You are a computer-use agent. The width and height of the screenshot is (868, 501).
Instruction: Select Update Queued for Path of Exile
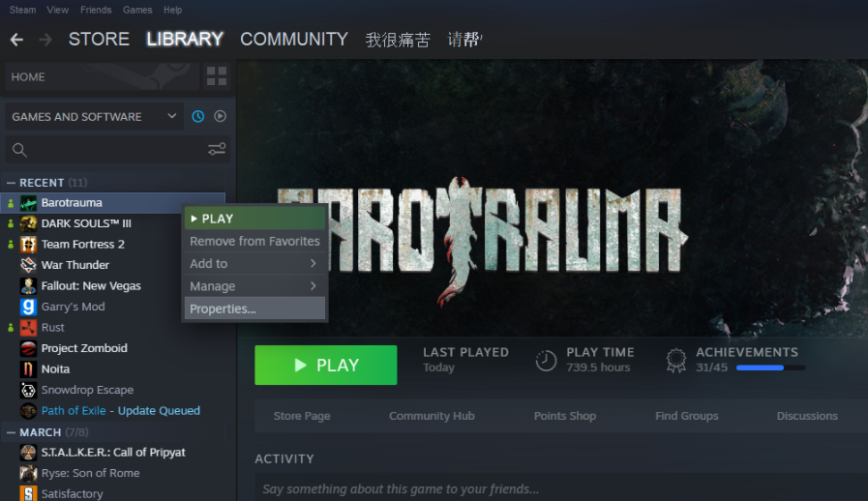pos(159,411)
